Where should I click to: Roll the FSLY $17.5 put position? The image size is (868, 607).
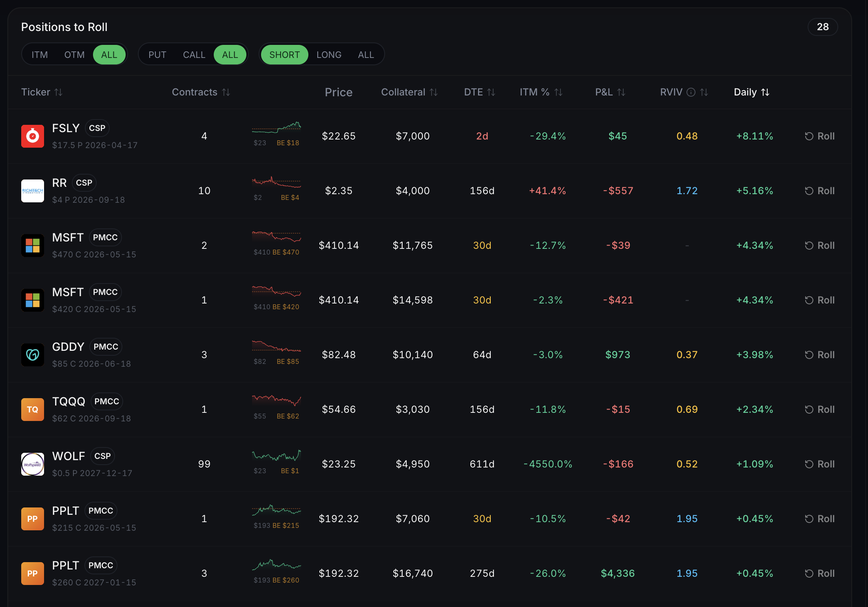(x=820, y=136)
